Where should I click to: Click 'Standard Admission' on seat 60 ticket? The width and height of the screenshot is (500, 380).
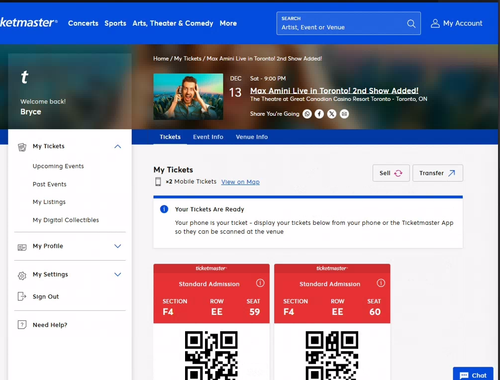[330, 284]
